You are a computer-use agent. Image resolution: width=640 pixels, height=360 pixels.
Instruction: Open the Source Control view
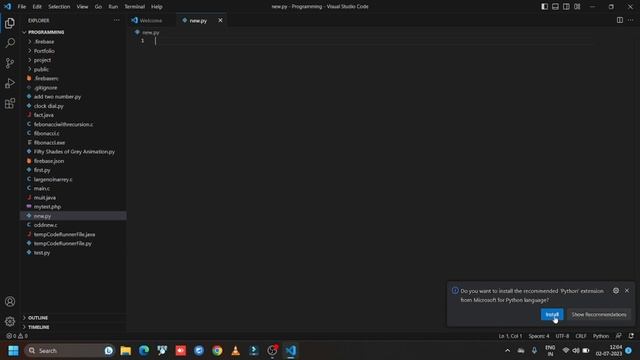click(10, 63)
